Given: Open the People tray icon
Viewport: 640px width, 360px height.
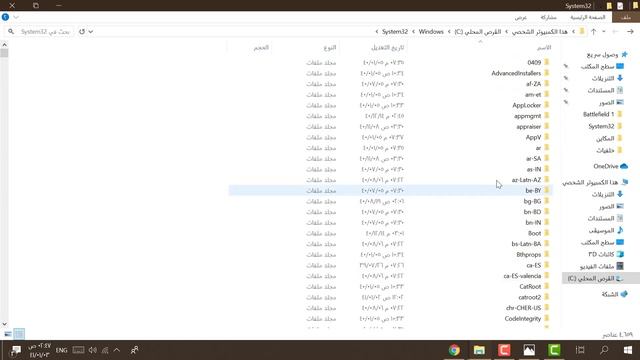Looking at the screenshot, I should (134, 350).
